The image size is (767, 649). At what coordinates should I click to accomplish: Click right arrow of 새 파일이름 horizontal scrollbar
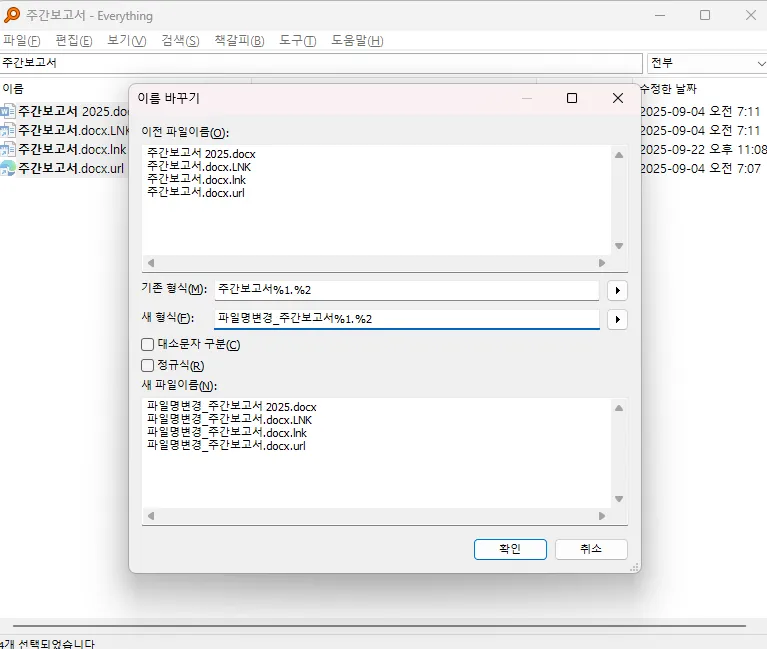[x=602, y=516]
